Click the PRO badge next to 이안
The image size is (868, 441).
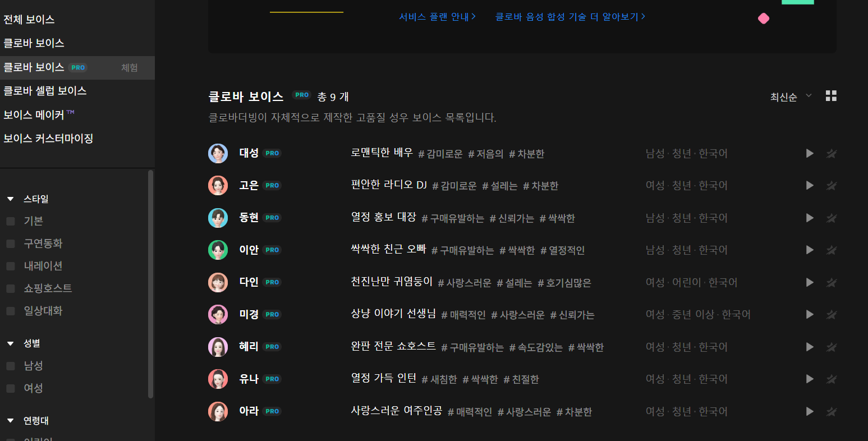(272, 250)
